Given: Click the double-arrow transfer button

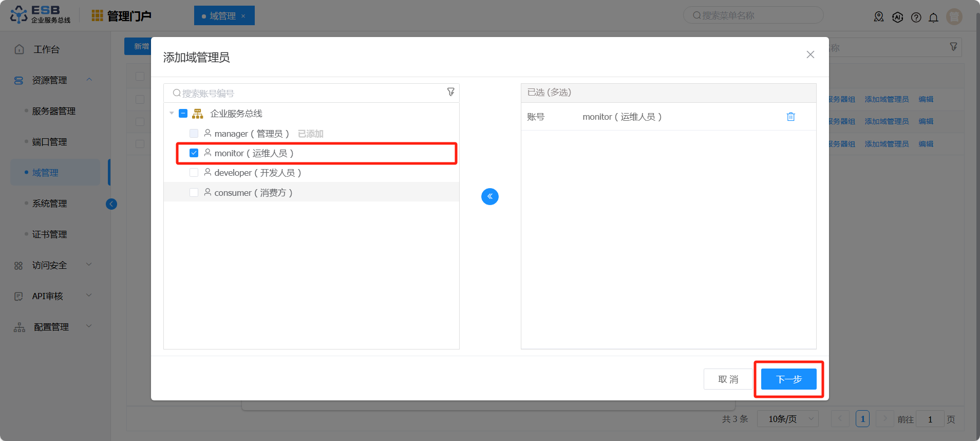Looking at the screenshot, I should pyautogui.click(x=489, y=196).
